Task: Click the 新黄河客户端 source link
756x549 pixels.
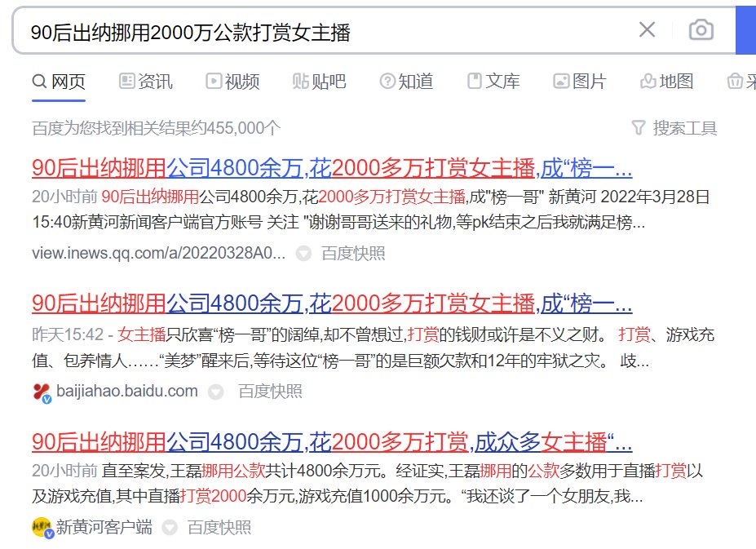Action: 104,527
